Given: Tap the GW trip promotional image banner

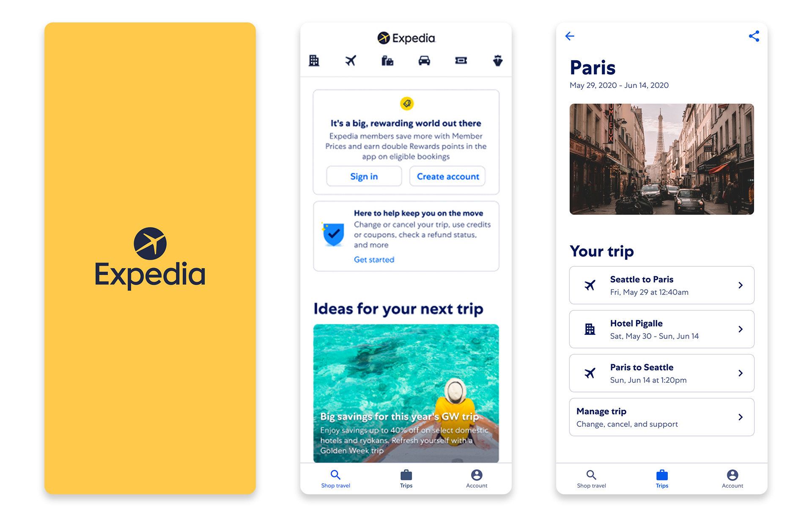Looking at the screenshot, I should pos(406,394).
